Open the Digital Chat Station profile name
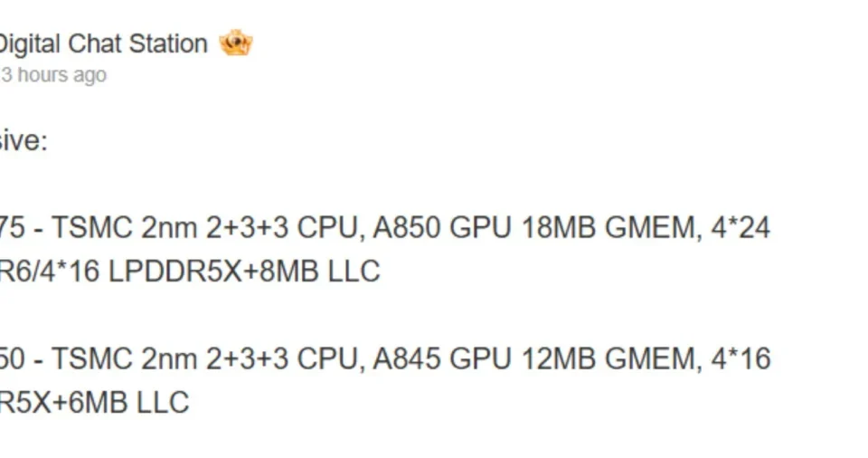Image resolution: width=868 pixels, height=458 pixels. 102,43
